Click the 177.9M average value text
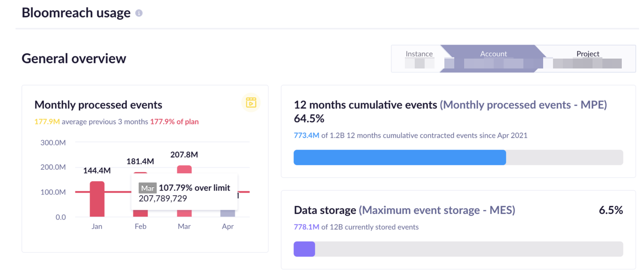 [x=47, y=122]
